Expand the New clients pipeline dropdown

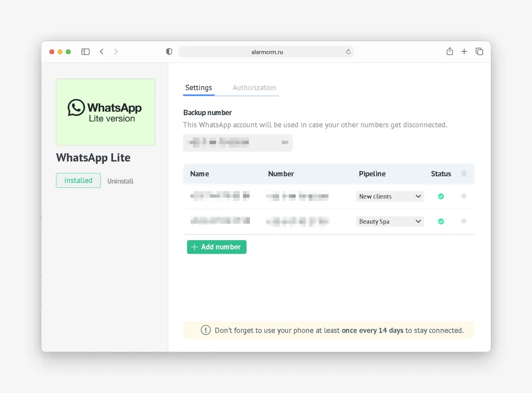(x=389, y=196)
